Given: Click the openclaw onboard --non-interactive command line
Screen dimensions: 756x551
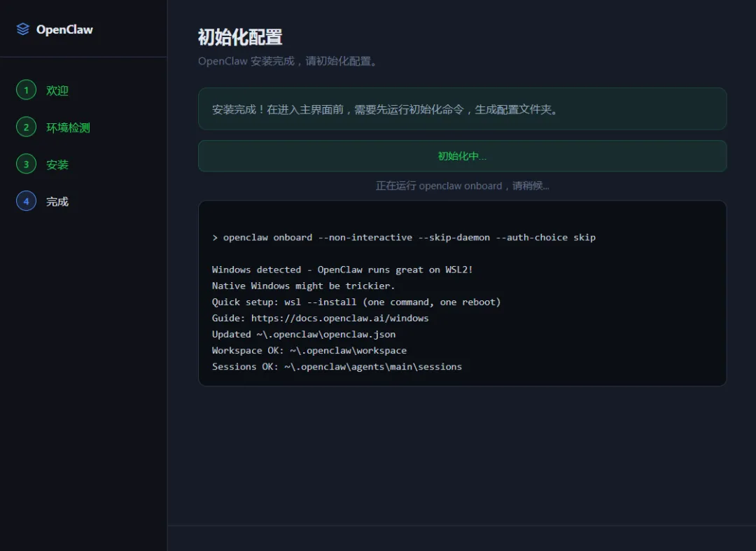Looking at the screenshot, I should [x=404, y=237].
